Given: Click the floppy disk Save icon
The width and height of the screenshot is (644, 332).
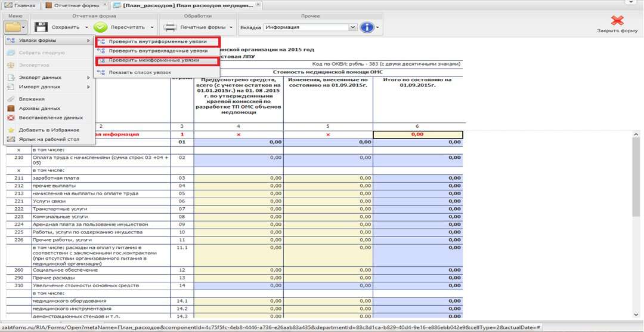Looking at the screenshot, I should (x=41, y=27).
